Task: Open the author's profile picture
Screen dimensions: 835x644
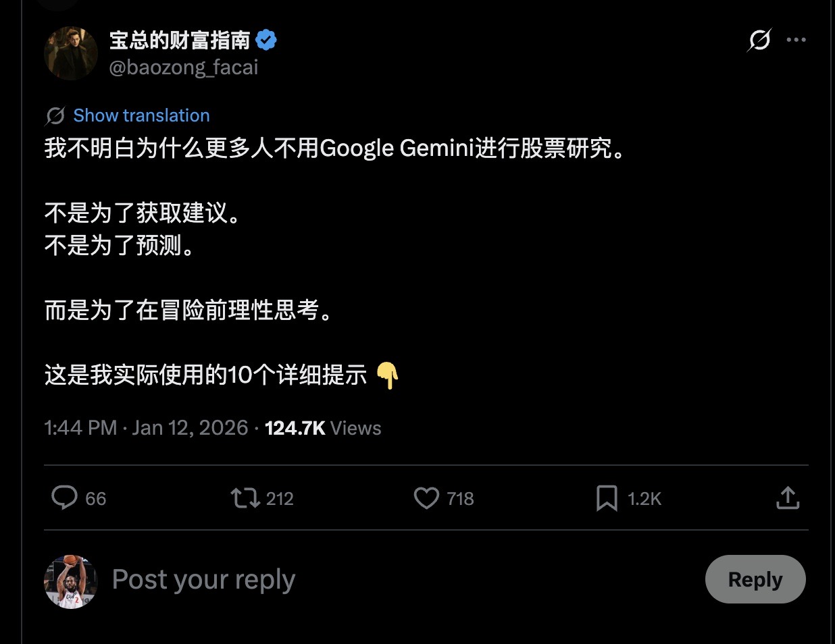Action: tap(71, 53)
